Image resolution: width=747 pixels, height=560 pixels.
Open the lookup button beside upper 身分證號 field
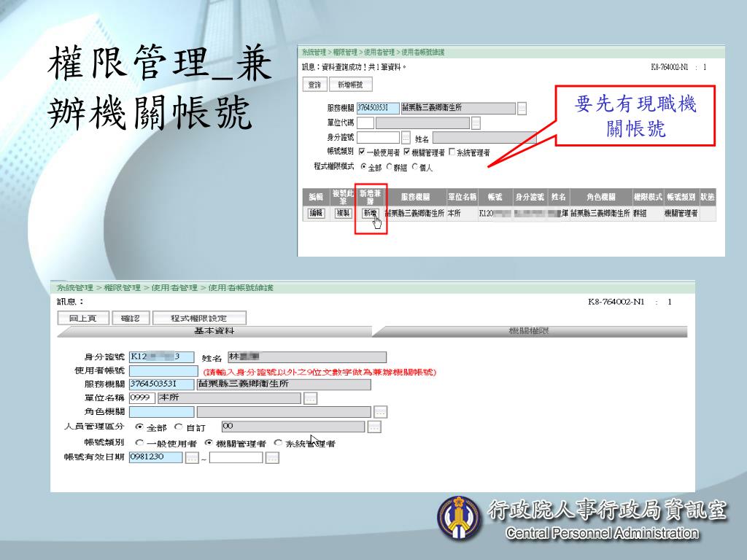pos(406,138)
